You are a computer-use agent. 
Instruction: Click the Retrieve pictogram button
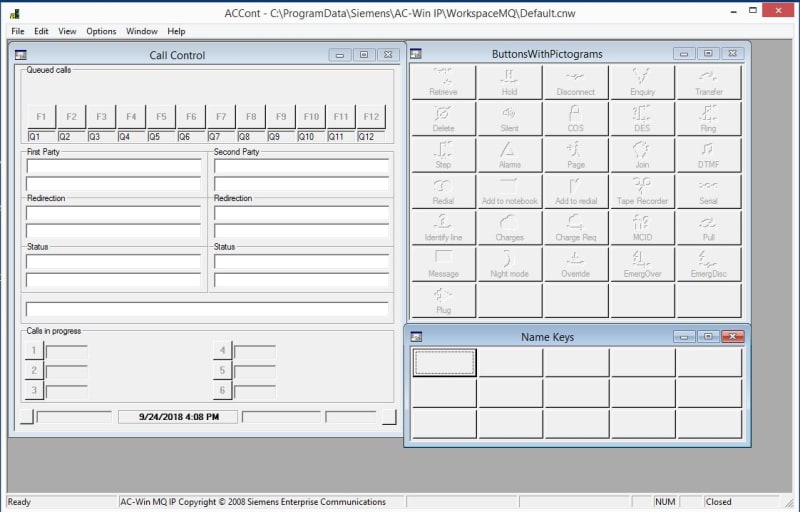point(443,82)
